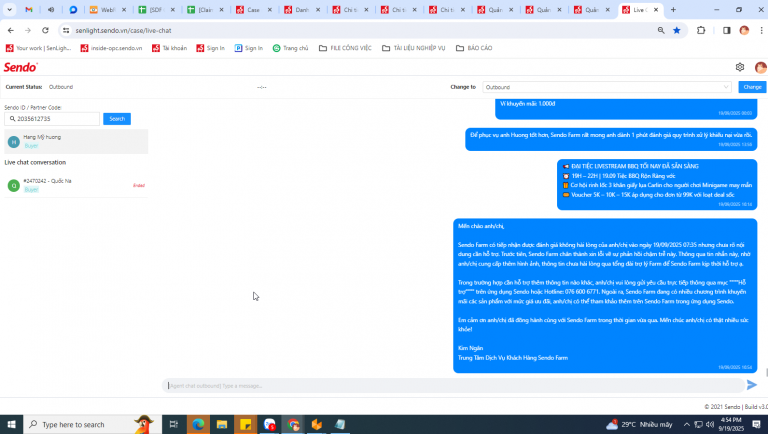
Task: Open the inside-opc.sendo.vn bookmark
Action: [111, 48]
